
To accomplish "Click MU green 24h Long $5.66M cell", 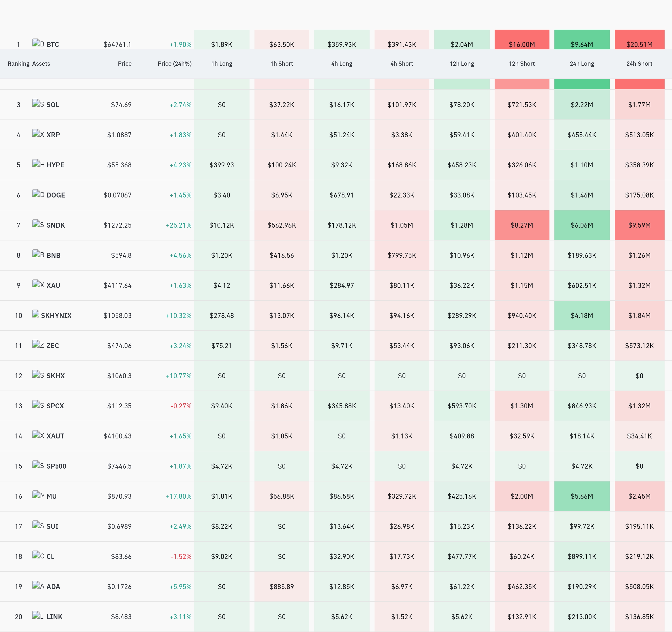I will click(582, 496).
